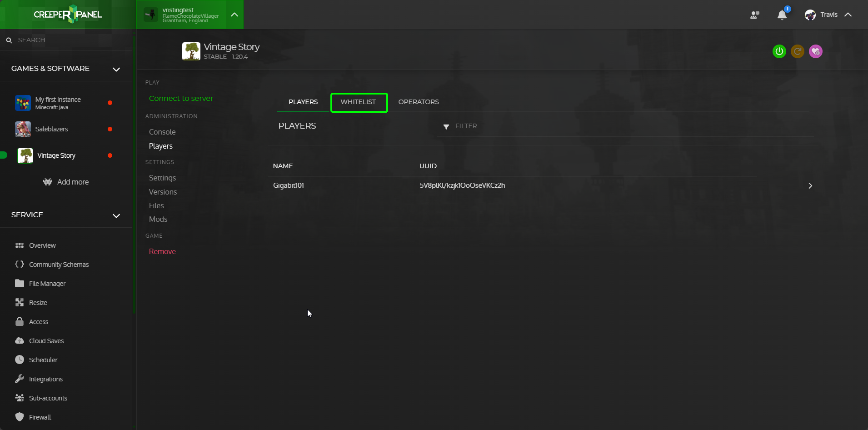Click the UUID column header
868x430 pixels.
pyautogui.click(x=428, y=166)
